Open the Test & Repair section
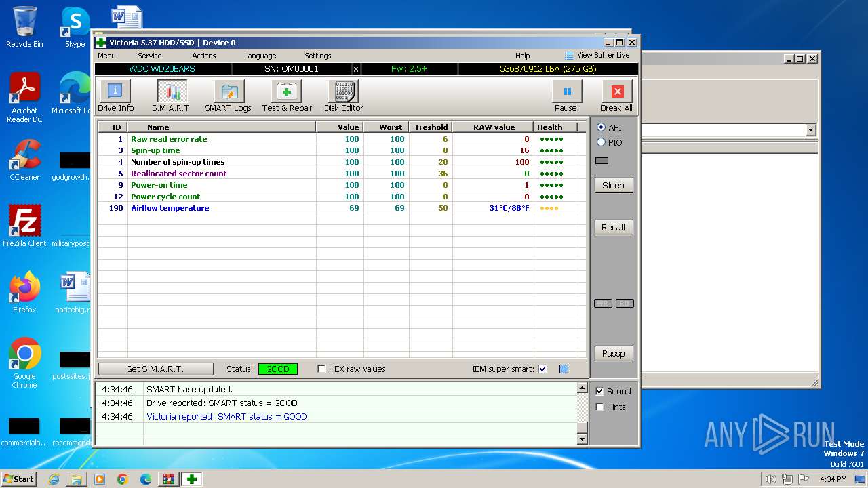Screen dimensions: 868x488 click(287, 96)
